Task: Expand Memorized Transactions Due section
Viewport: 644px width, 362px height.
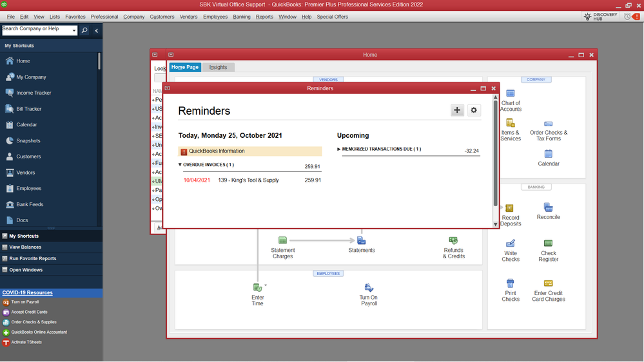Action: (x=339, y=149)
